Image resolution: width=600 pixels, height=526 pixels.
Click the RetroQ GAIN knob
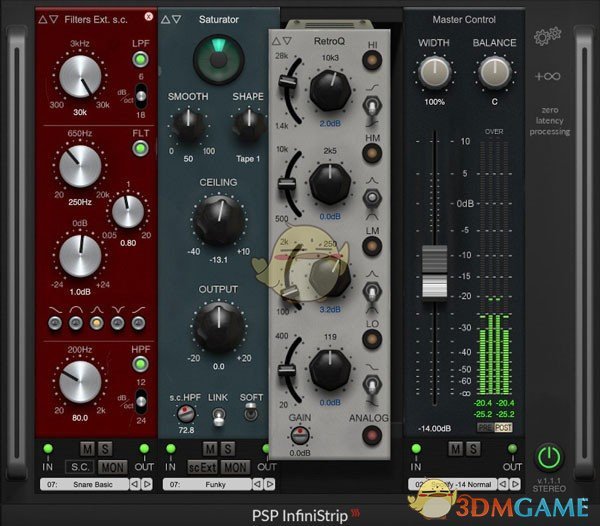300,435
